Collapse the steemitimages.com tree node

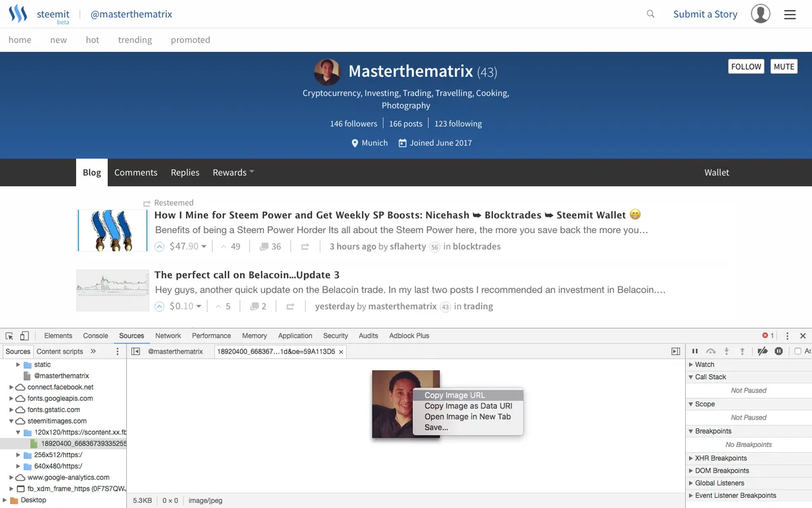[11, 422]
